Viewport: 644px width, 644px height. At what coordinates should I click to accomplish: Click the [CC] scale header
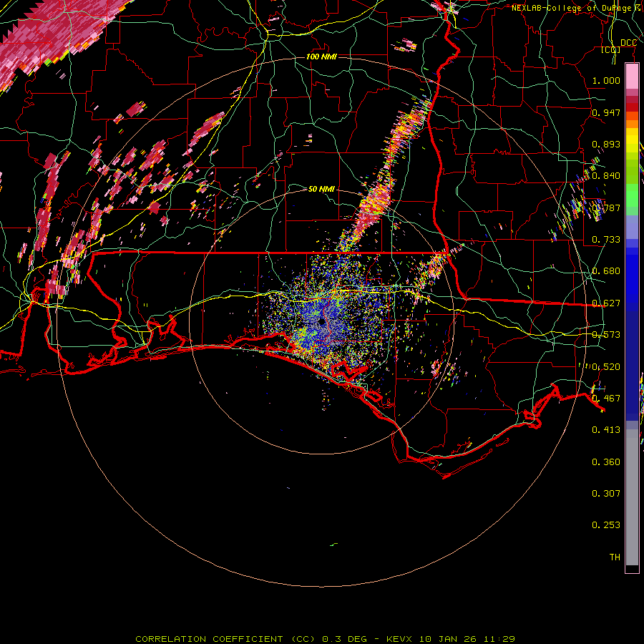tap(611, 49)
